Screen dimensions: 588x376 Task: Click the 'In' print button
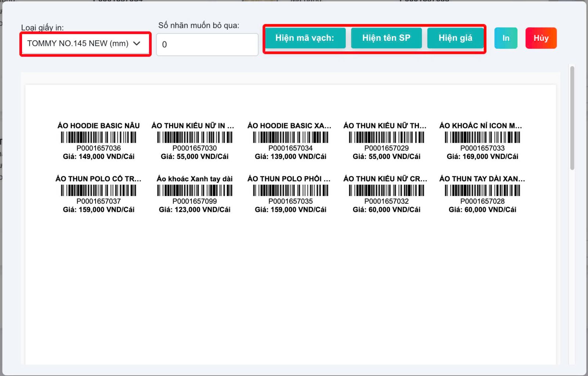coord(506,38)
